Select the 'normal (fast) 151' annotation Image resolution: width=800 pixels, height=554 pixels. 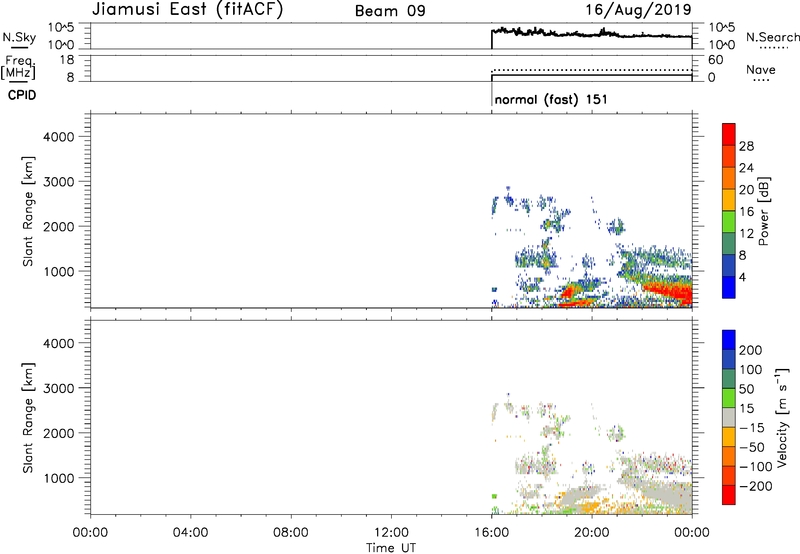pyautogui.click(x=551, y=99)
